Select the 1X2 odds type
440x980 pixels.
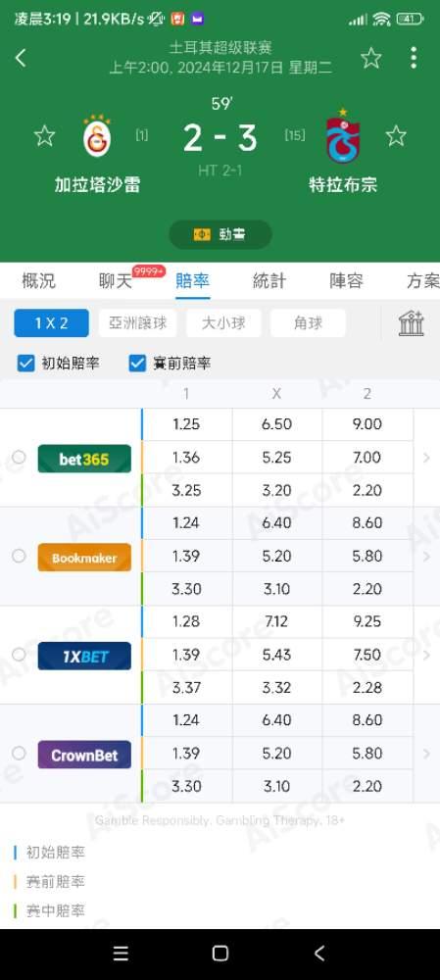[x=51, y=323]
